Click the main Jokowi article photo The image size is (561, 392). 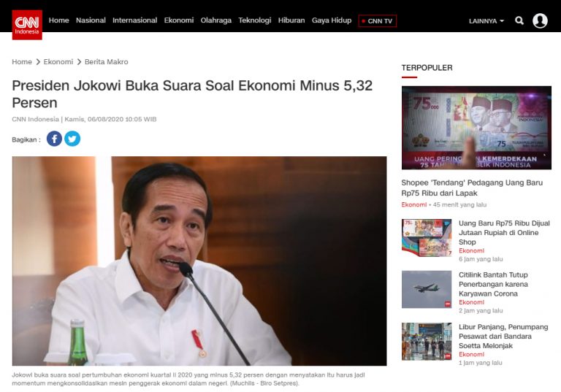(199, 261)
